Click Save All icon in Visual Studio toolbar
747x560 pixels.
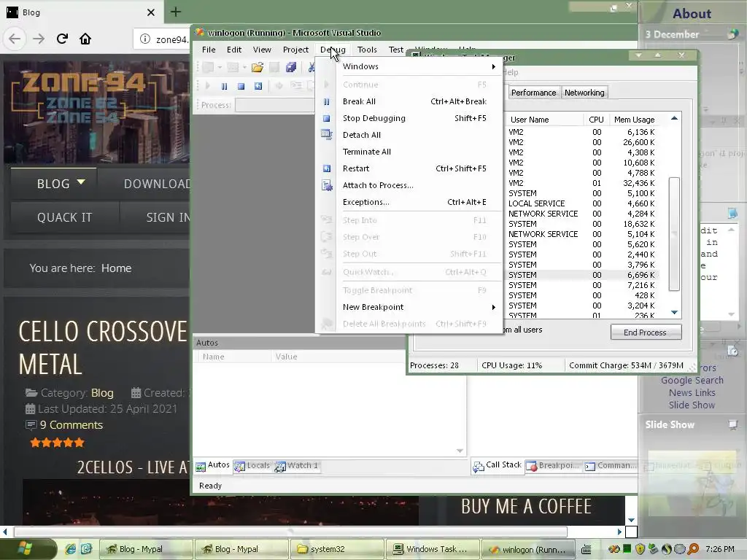tap(291, 68)
